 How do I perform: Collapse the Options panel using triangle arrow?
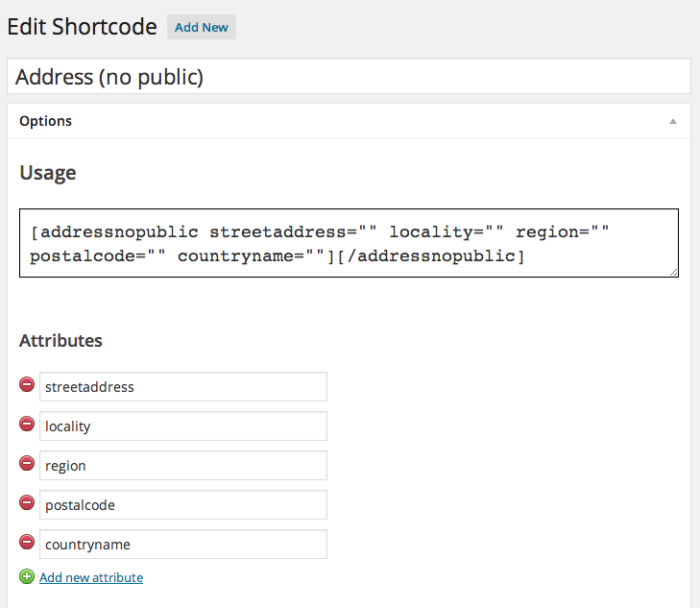[x=673, y=122]
